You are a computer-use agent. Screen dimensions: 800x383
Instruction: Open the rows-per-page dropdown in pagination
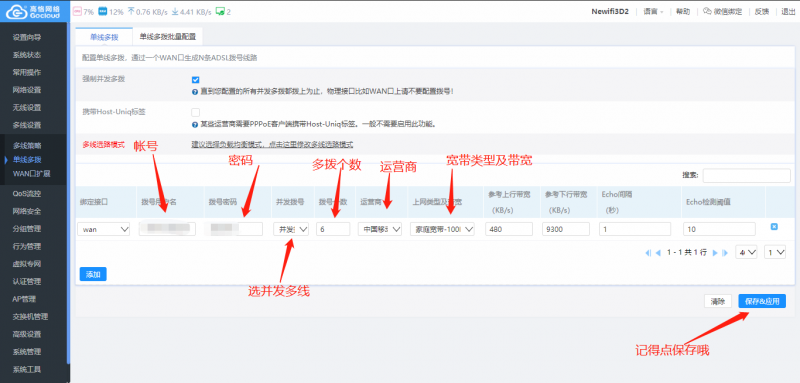(746, 252)
